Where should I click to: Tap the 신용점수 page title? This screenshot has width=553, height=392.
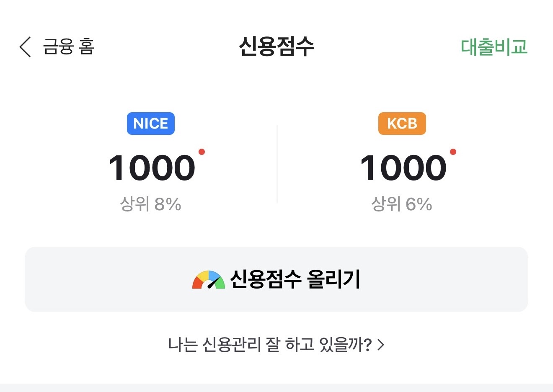click(x=276, y=46)
